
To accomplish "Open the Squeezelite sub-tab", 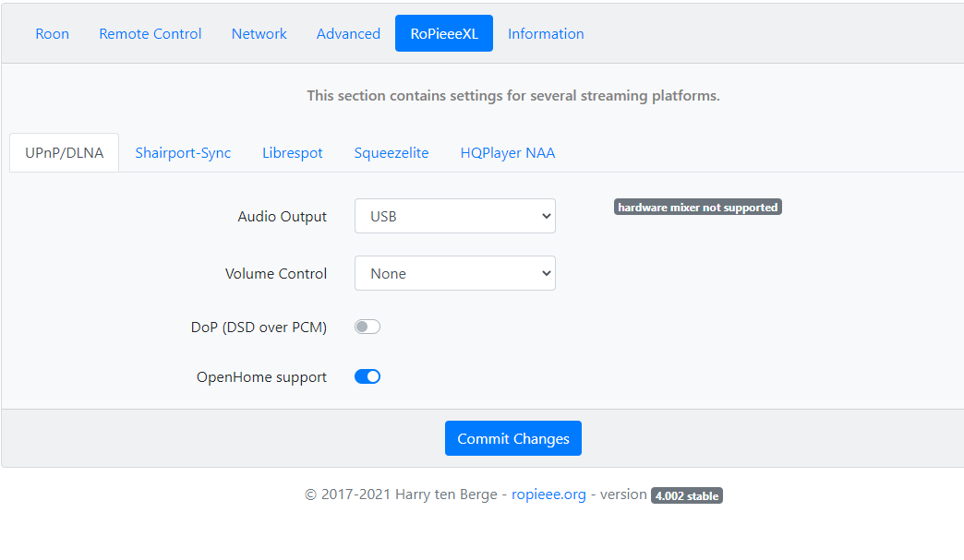I will (392, 153).
